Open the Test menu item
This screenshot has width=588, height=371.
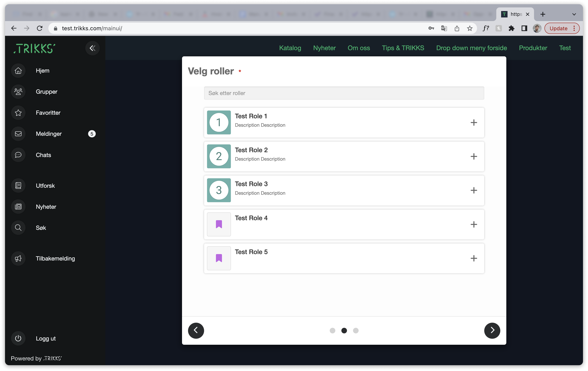(x=565, y=48)
